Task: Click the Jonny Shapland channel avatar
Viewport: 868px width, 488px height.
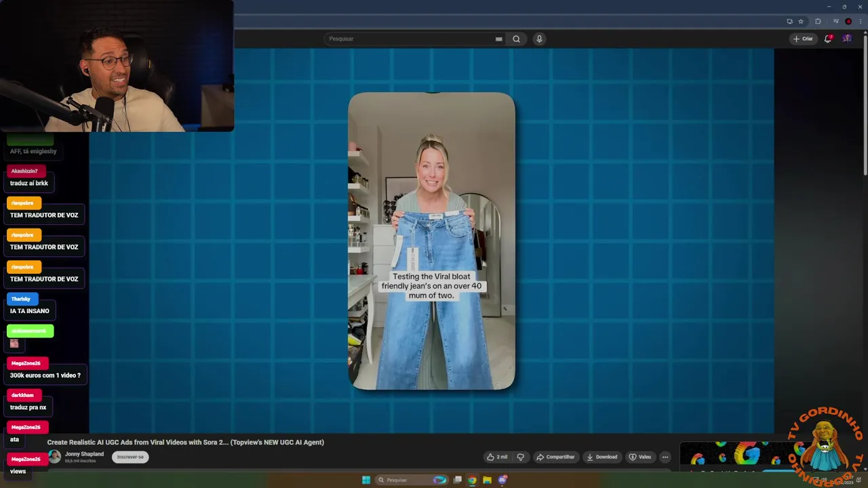Action: [54, 456]
